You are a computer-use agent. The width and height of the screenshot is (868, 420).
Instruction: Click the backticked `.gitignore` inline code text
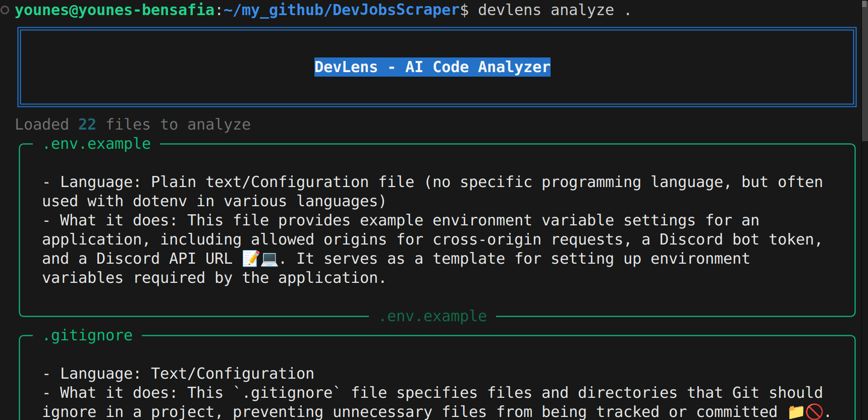tap(287, 393)
